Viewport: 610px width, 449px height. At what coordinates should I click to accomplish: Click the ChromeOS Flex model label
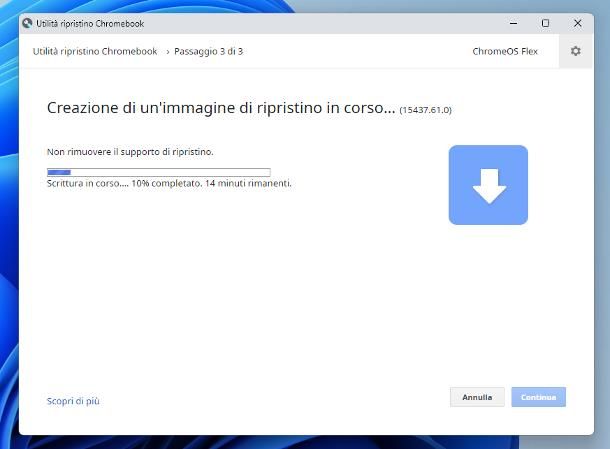[505, 51]
